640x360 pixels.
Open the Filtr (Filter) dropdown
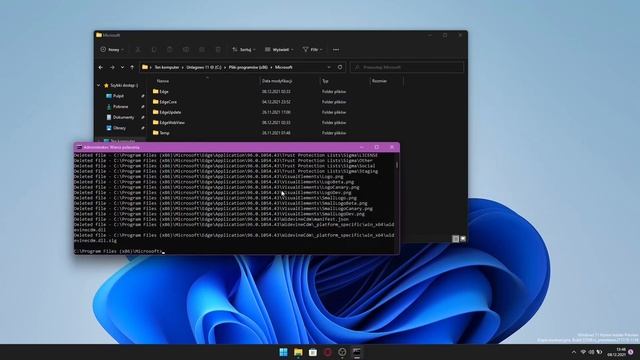(x=312, y=49)
